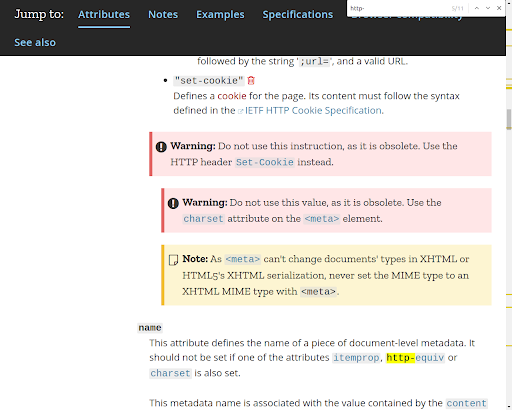Open the Set-Cookie header link
This screenshot has width=512, height=410.
pyautogui.click(x=265, y=162)
